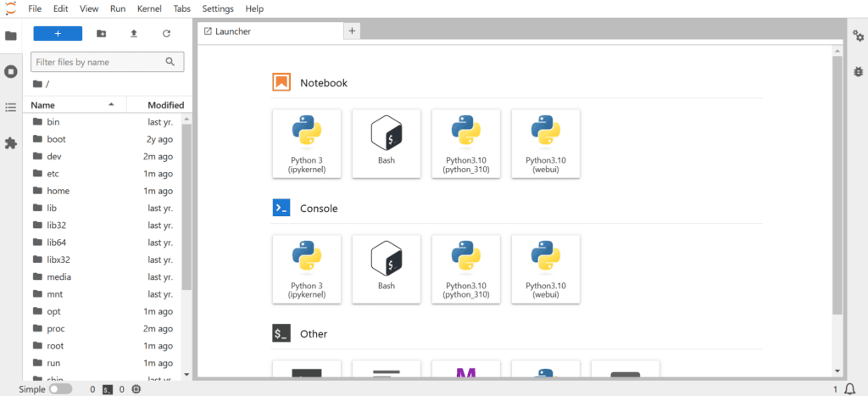
Task: Add a new tab with plus button
Action: coord(352,31)
